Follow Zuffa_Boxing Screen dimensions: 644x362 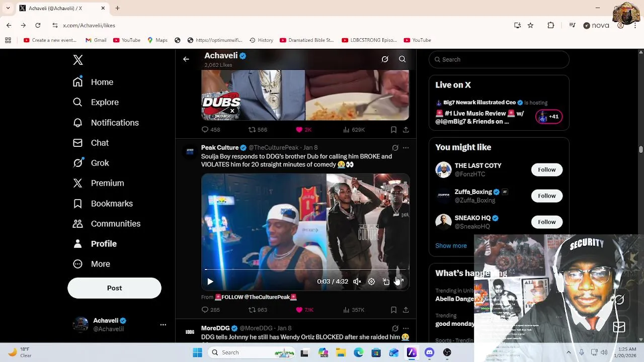click(546, 196)
